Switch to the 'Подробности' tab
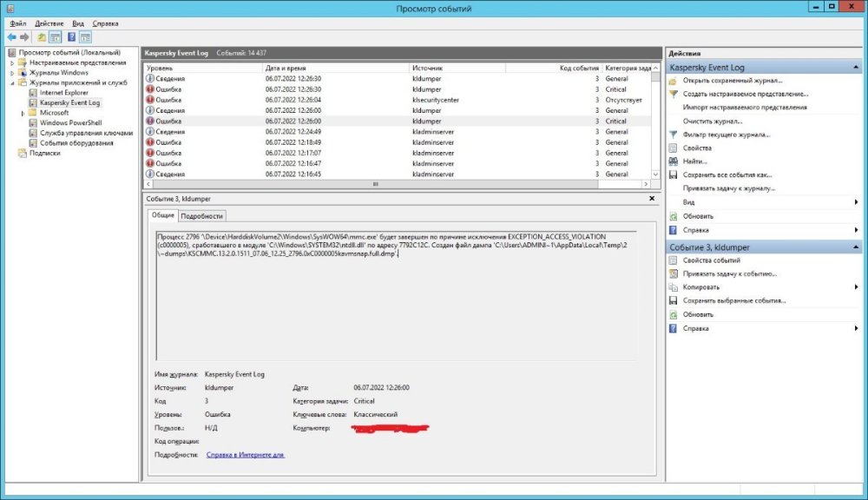The height and width of the screenshot is (500, 868). click(202, 215)
